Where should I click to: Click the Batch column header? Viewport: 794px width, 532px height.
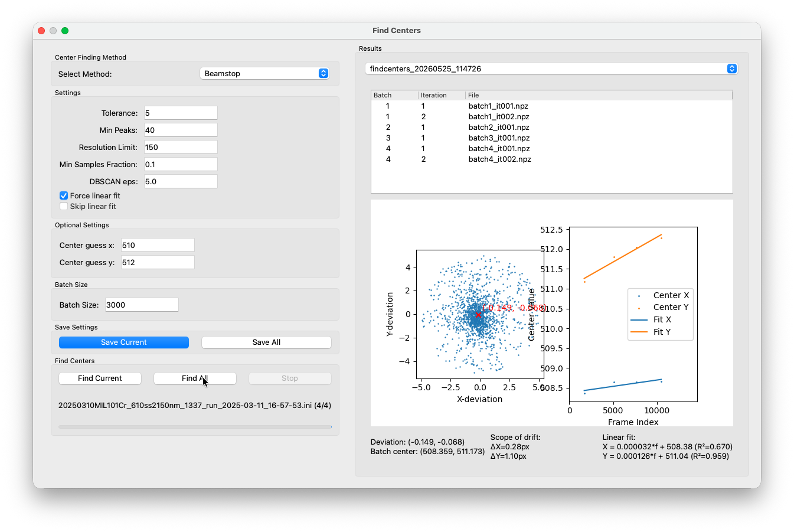[x=394, y=95]
